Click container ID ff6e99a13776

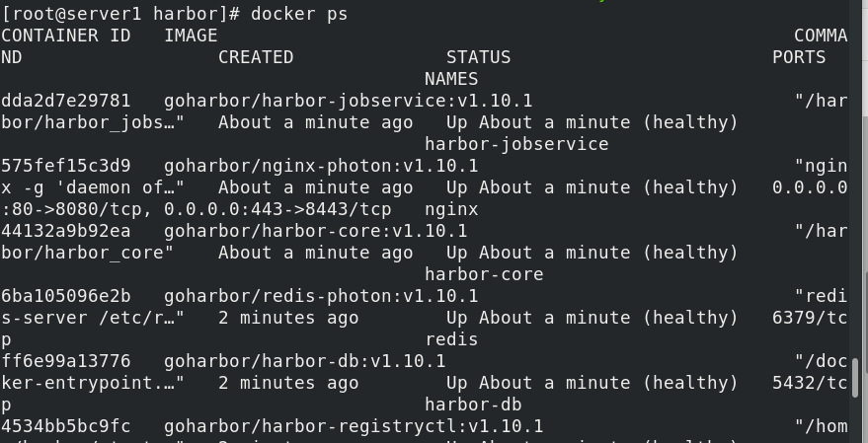66,361
